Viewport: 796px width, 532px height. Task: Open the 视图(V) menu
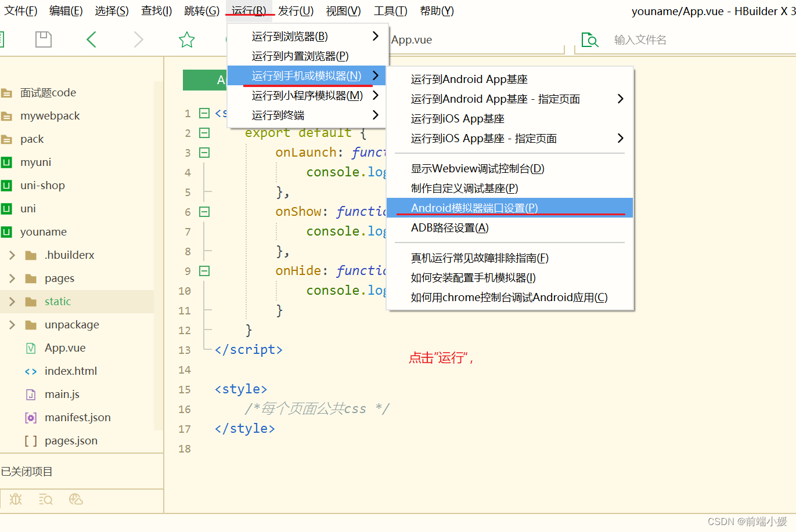pos(343,11)
